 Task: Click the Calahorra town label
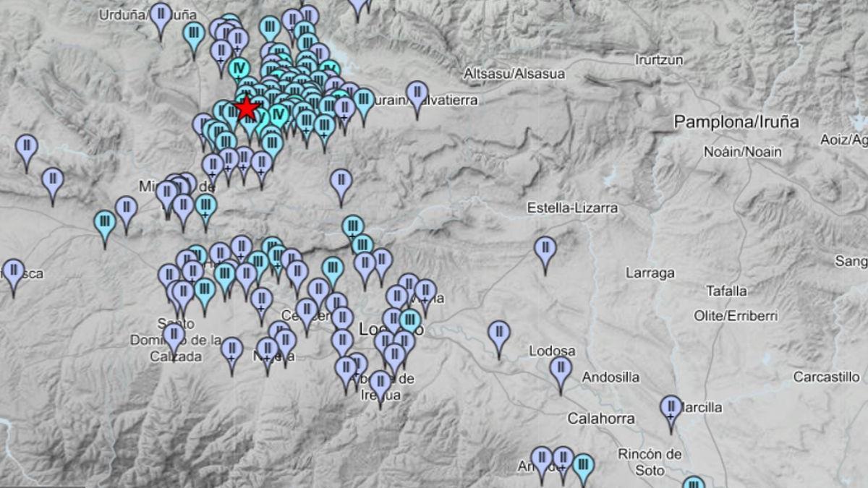coord(600,419)
